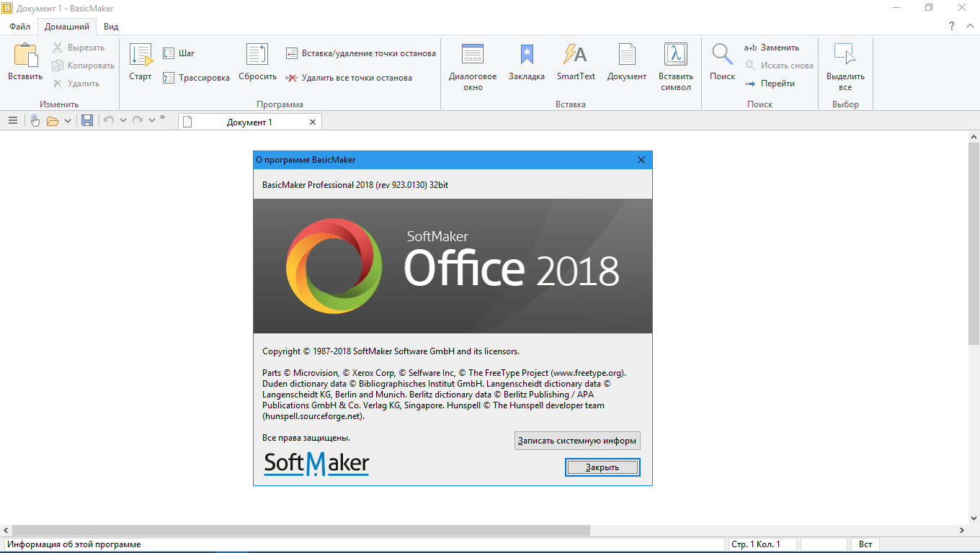Click Искать снова search again
Screen dimensions: 980x553
pos(779,66)
